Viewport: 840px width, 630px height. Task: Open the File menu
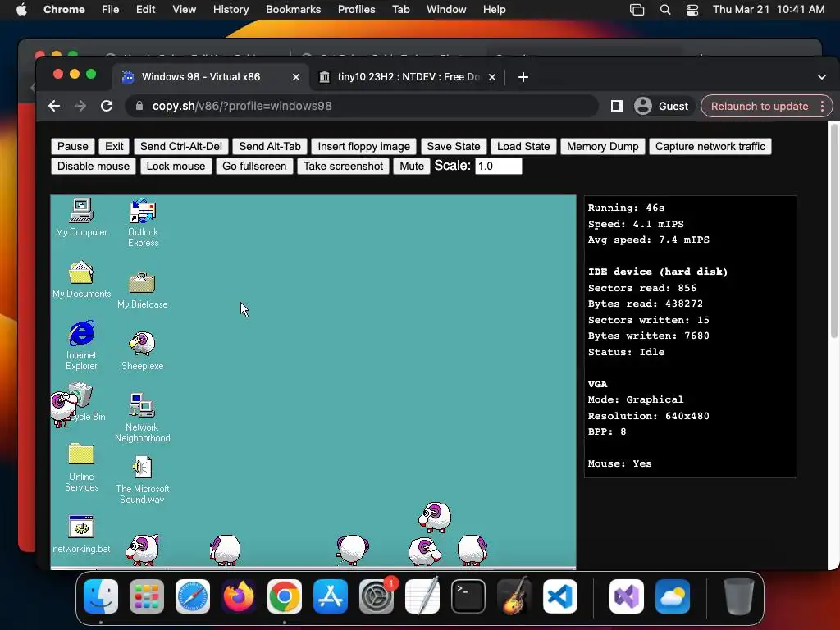pos(111,10)
